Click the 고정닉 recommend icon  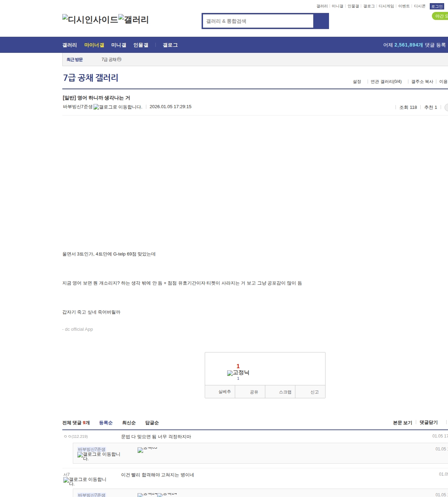pyautogui.click(x=238, y=373)
